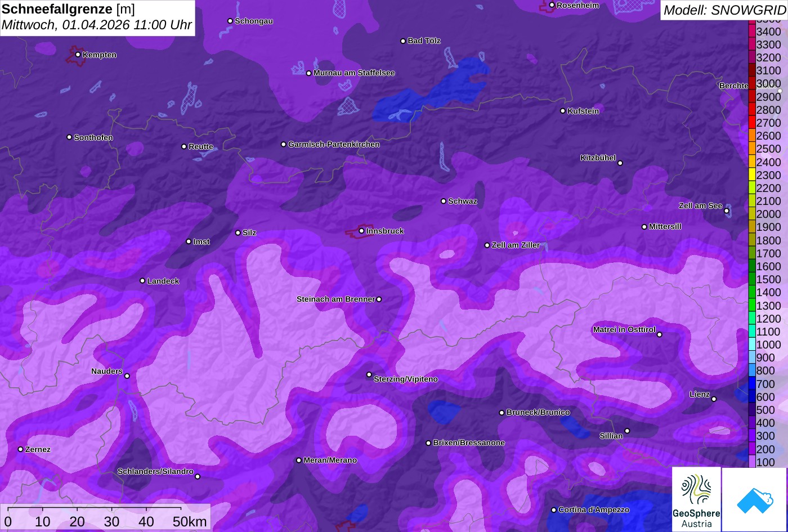
Task: Click the Zernez marker dot
Action: 20,449
